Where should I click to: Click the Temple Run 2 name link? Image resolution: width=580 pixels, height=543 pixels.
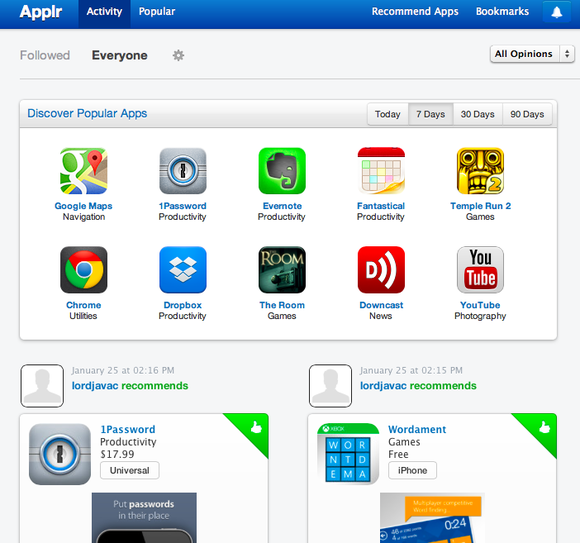pos(480,206)
